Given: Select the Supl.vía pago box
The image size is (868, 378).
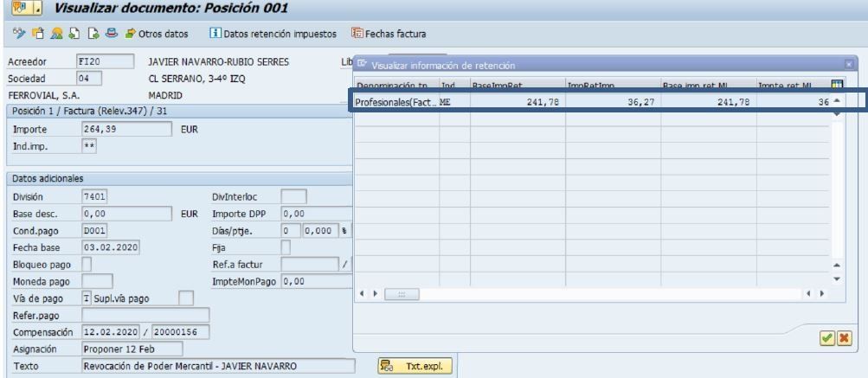Looking at the screenshot, I should pos(187,298).
